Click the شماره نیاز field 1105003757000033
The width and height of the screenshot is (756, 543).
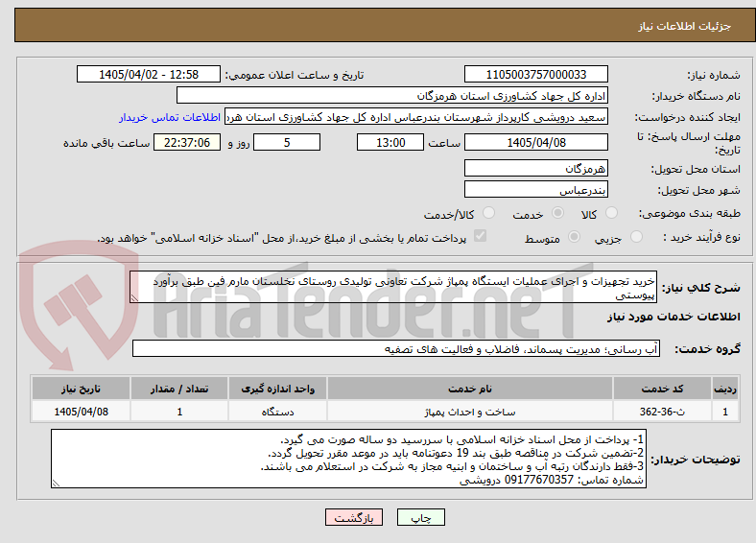[x=535, y=74]
